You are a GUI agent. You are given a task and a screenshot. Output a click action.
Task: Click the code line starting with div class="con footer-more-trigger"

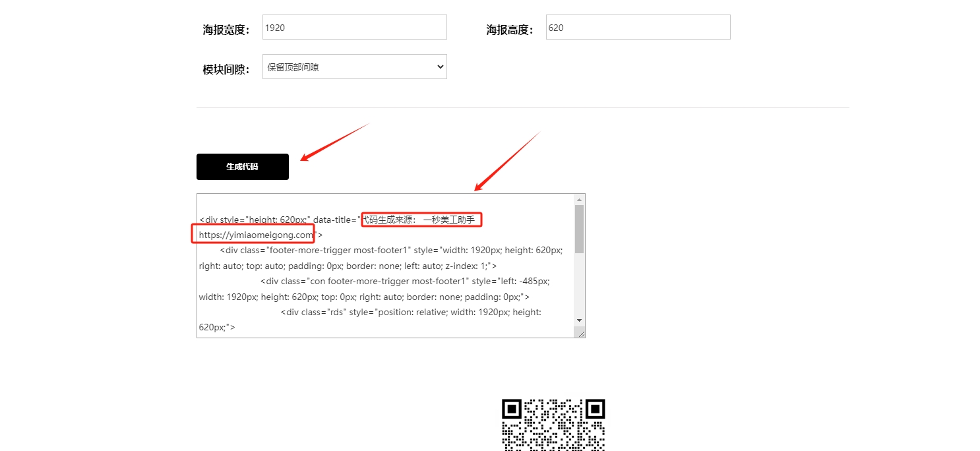pyautogui.click(x=405, y=281)
